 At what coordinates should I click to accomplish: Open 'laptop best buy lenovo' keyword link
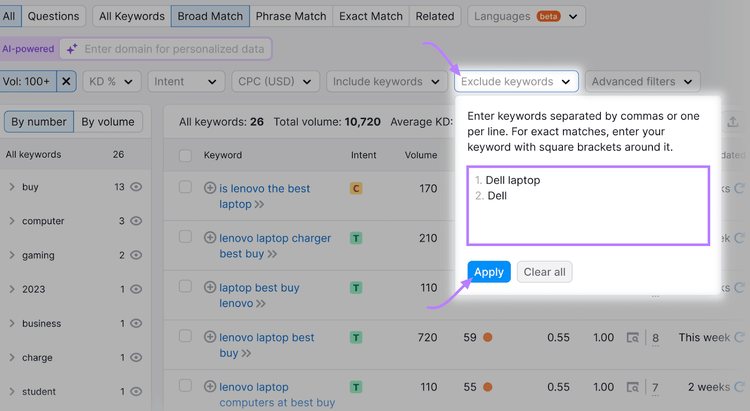click(x=259, y=295)
